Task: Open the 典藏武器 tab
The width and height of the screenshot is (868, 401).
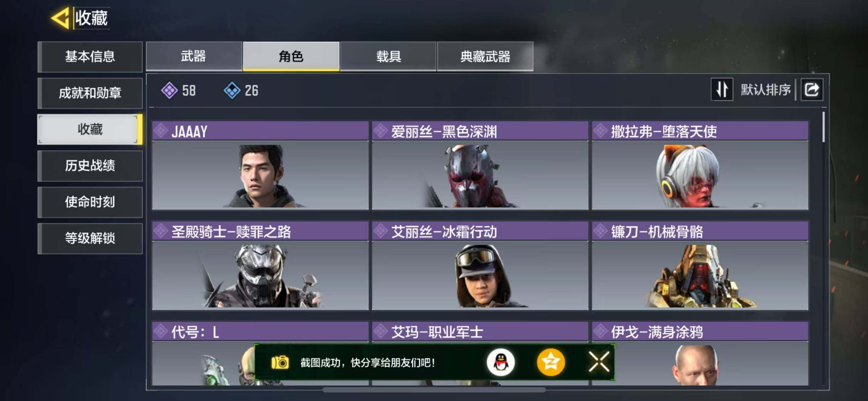Action: tap(485, 56)
